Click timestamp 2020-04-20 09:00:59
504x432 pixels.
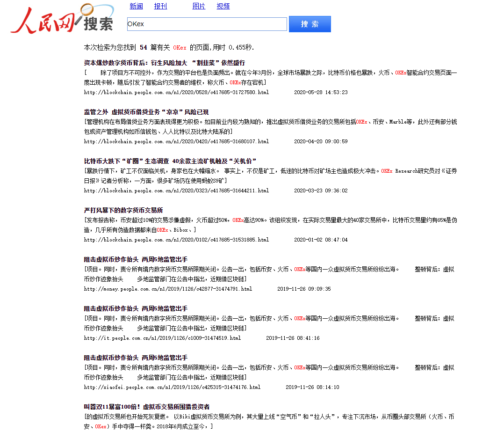click(321, 141)
